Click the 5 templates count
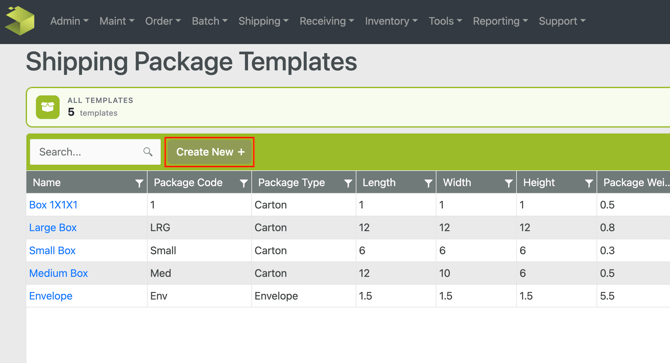This screenshot has height=363, width=670. [92, 113]
